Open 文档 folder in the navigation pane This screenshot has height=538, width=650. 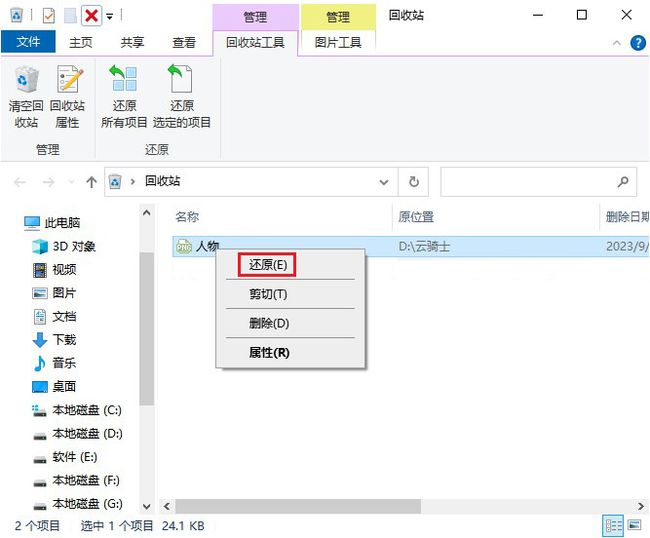click(54, 317)
